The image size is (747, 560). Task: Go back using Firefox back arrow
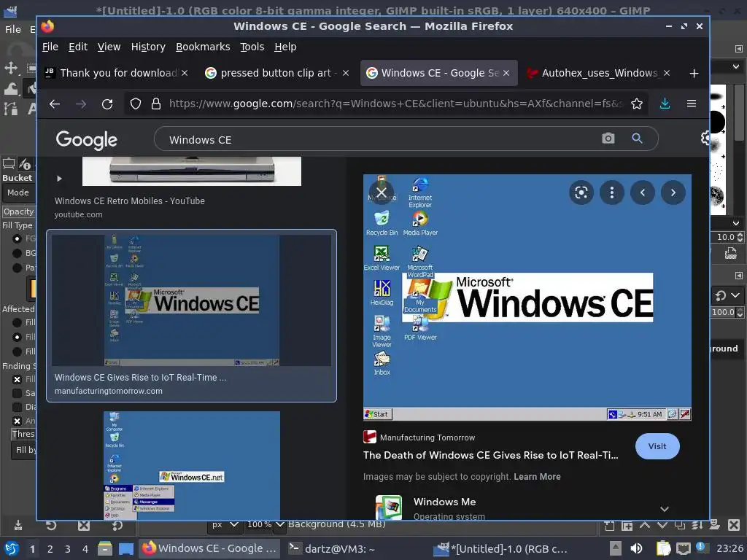(x=54, y=104)
